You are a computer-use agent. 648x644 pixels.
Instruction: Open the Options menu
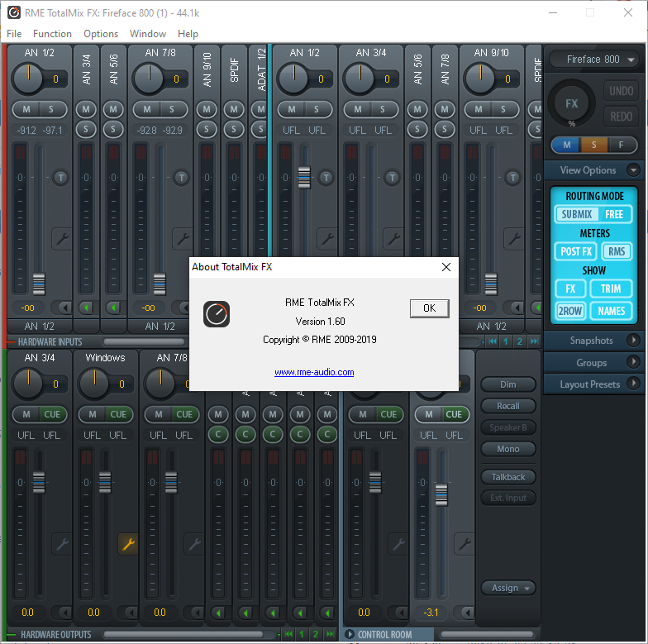coord(101,34)
